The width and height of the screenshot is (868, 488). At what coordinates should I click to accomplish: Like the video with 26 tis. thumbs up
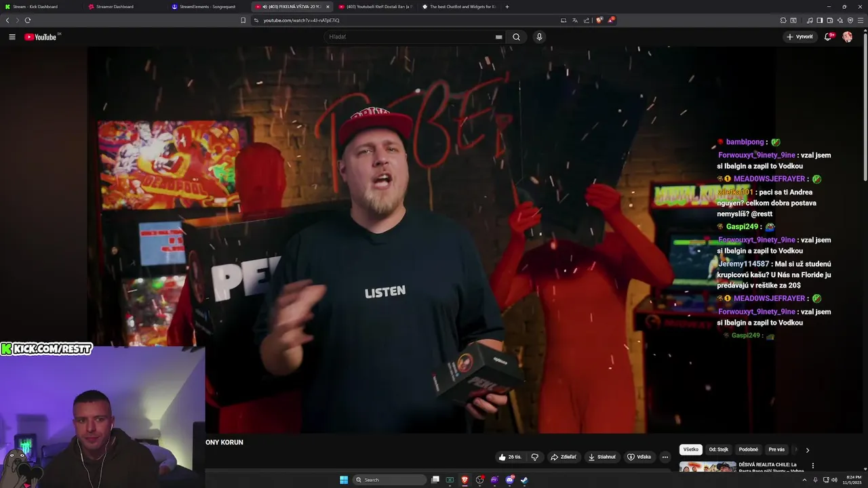(x=510, y=457)
